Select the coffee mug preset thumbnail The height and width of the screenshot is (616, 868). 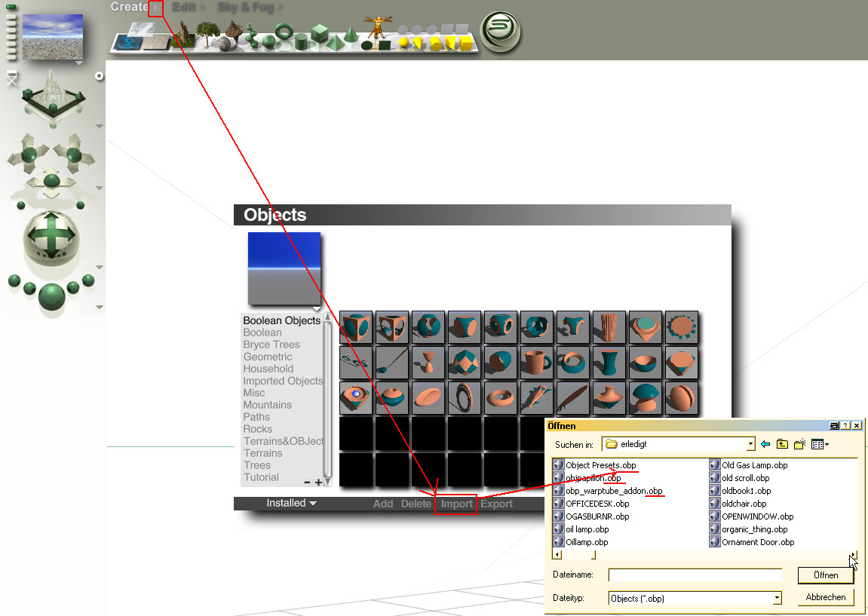pyautogui.click(x=537, y=363)
